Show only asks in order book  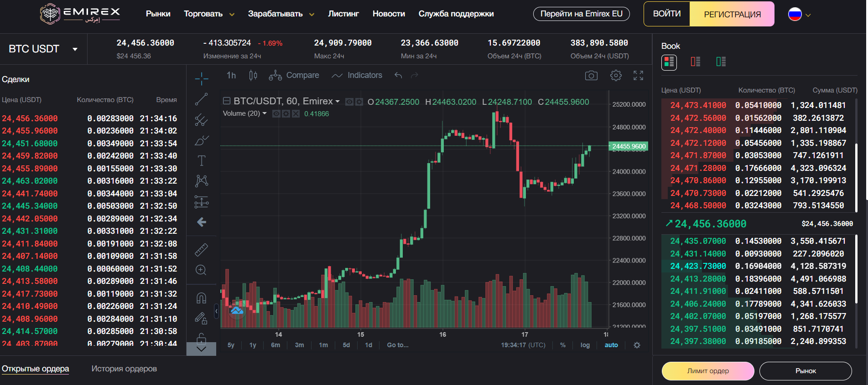point(696,62)
